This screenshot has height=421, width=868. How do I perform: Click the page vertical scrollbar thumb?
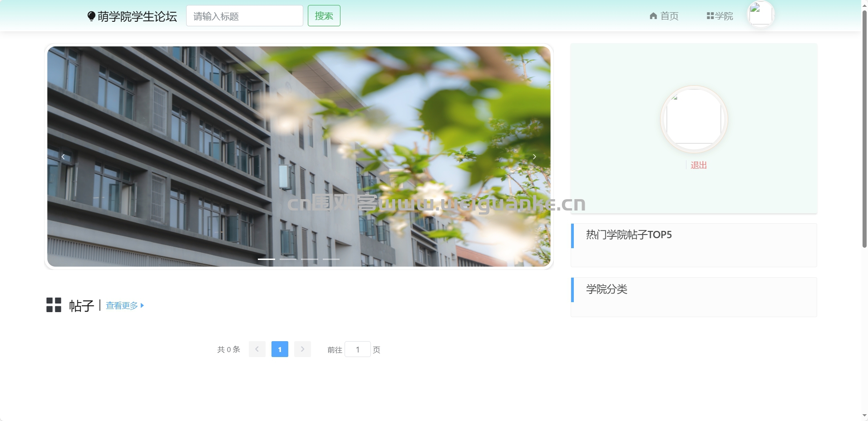click(x=864, y=128)
